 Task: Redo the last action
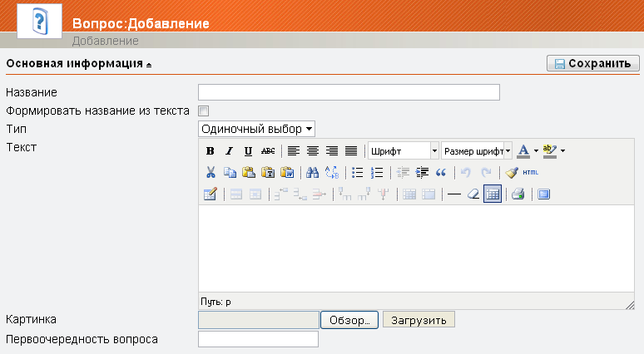(486, 172)
